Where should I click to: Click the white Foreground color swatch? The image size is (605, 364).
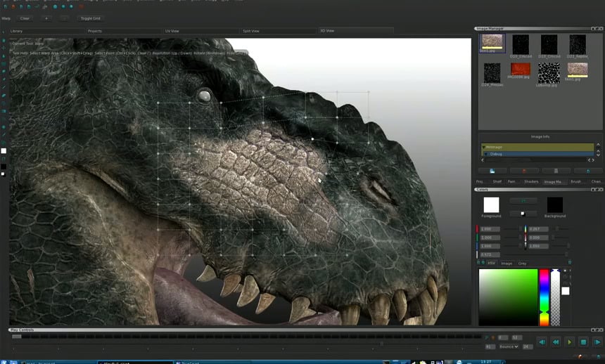[491, 204]
